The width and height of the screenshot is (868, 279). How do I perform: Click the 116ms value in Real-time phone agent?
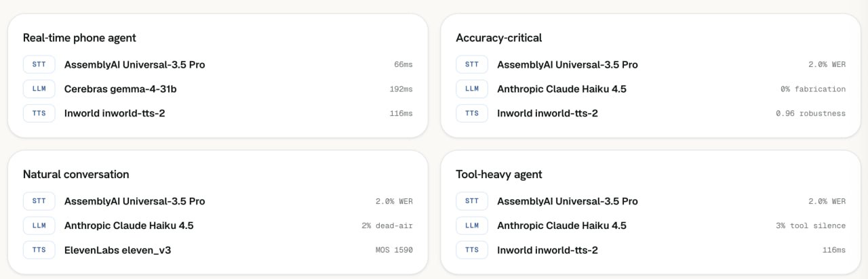[x=401, y=114]
